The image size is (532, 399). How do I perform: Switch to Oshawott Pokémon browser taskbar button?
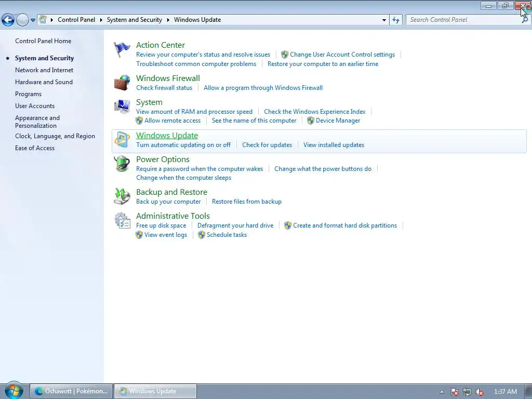(71, 391)
